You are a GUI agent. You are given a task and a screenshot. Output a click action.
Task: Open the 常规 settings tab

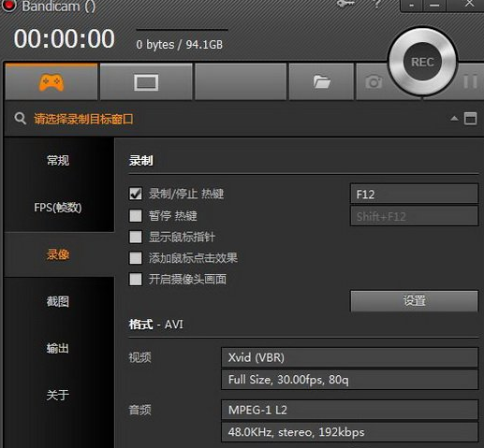click(58, 161)
